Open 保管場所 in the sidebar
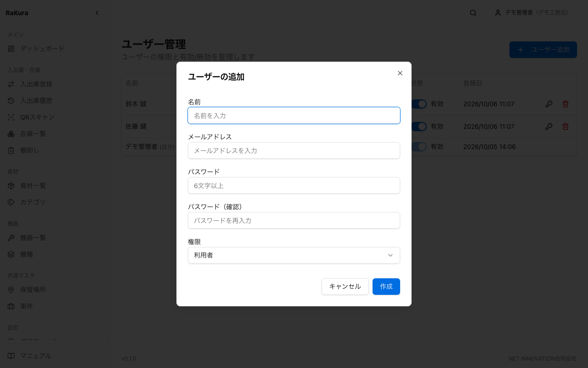 pyautogui.click(x=55, y=290)
